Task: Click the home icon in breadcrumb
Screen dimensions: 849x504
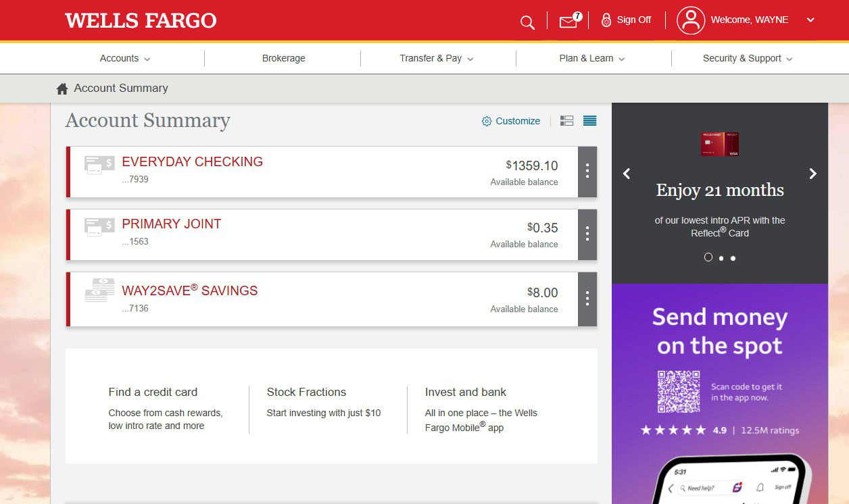Action: coord(62,89)
